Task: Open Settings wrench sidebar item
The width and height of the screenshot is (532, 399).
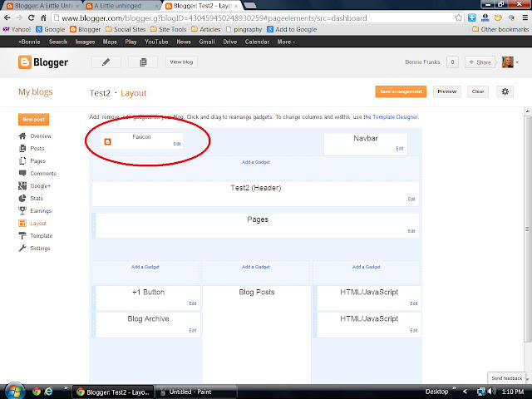Action: pyautogui.click(x=34, y=249)
